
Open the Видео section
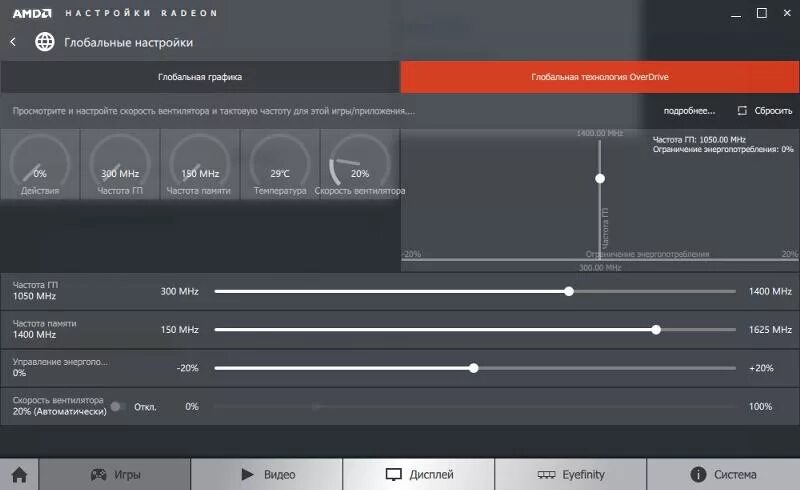[x=267, y=475]
